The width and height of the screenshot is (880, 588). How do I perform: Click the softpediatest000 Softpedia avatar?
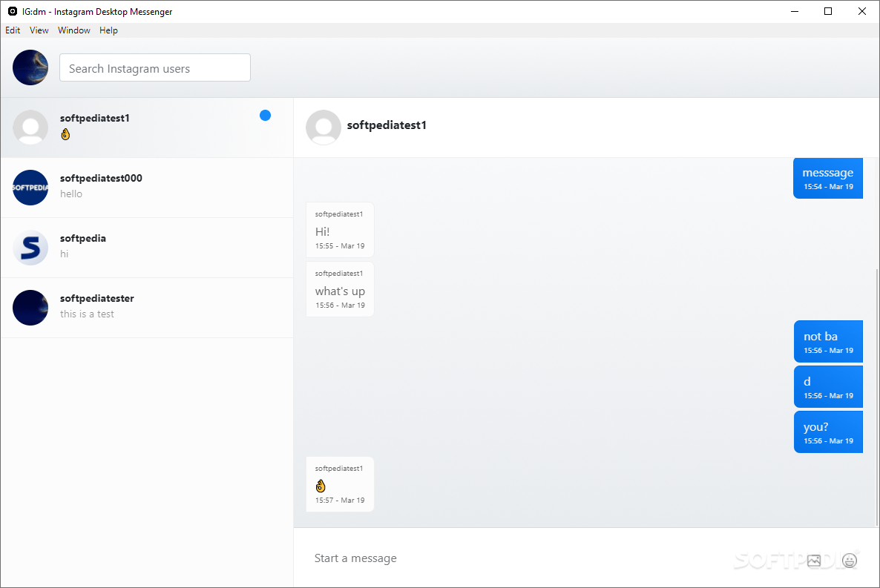tap(30, 188)
